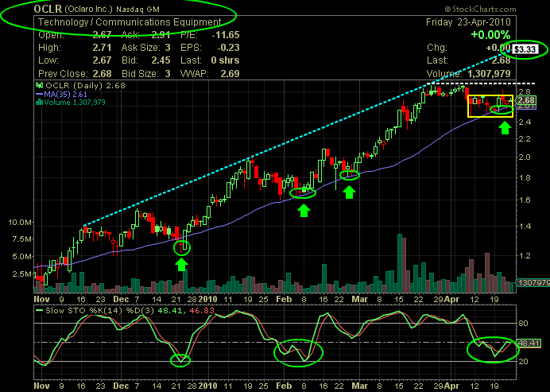Click the 1307979 volume tag on right axis
Screen dimensions: 550x392
tap(533, 282)
